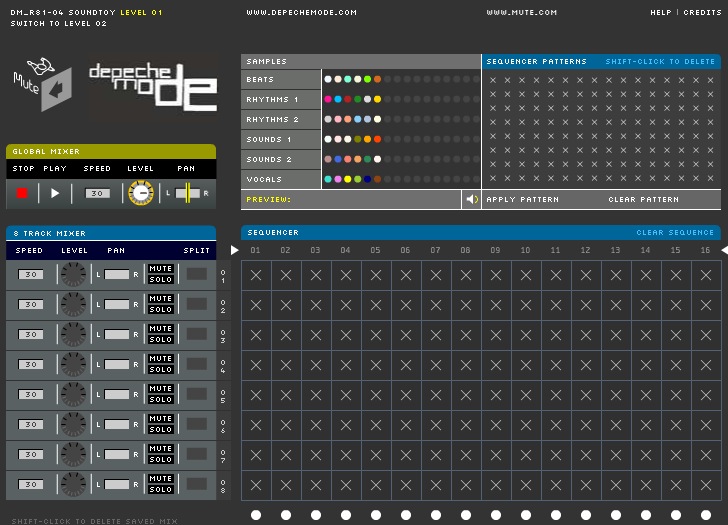Select the Vocals sample category

[x=281, y=179]
